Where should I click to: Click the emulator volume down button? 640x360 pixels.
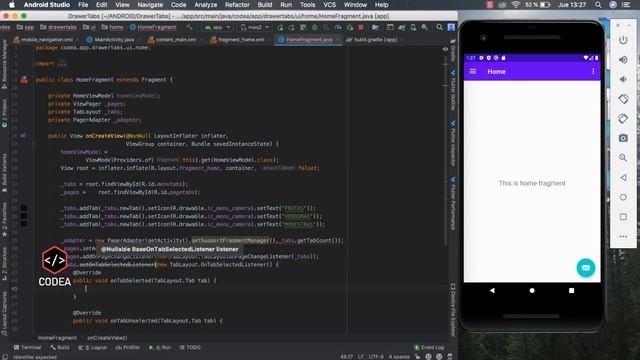(x=623, y=79)
